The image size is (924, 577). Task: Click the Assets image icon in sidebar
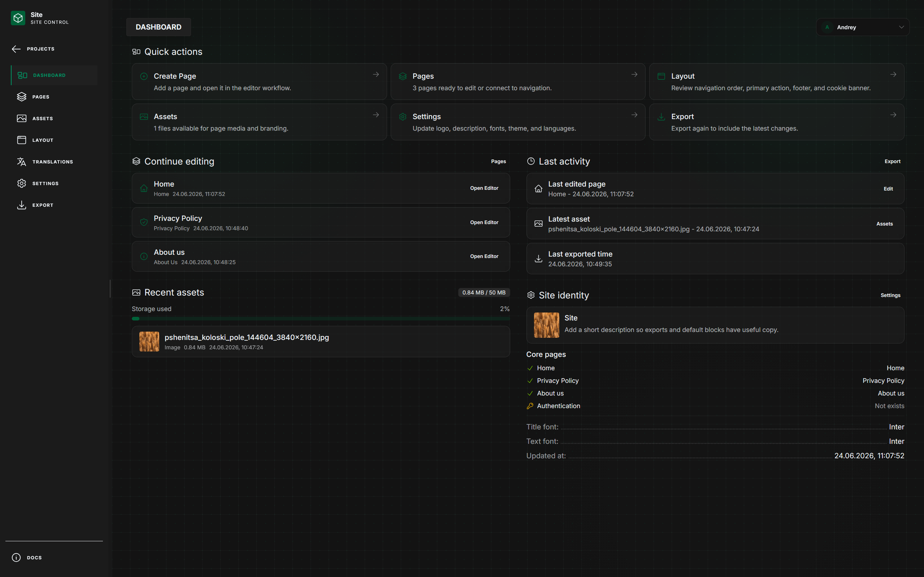pos(22,118)
